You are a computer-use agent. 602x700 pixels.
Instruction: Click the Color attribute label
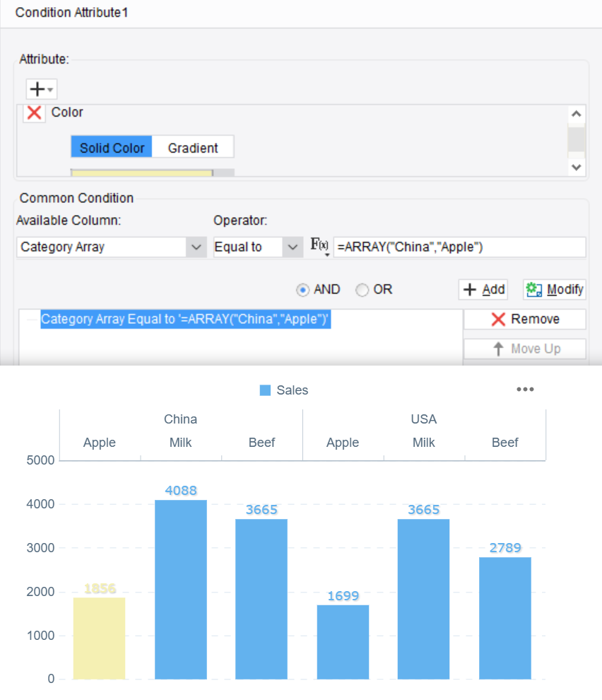coord(67,112)
